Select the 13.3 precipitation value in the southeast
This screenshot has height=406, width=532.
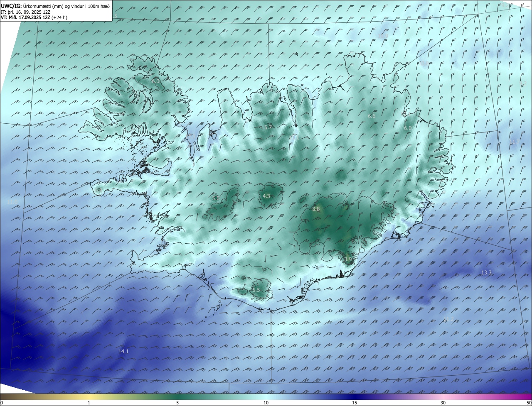coord(486,273)
